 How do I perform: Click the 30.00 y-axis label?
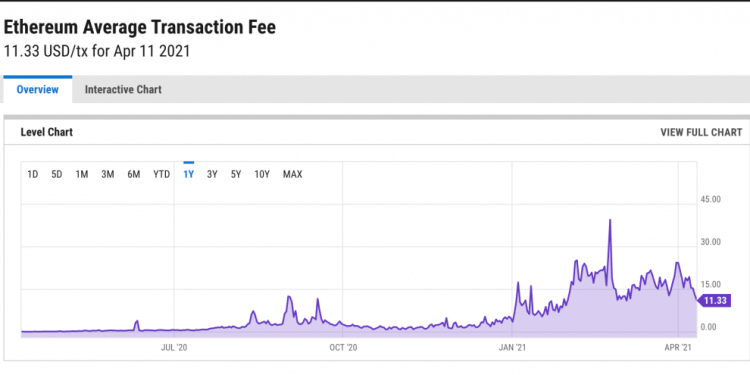(x=710, y=242)
